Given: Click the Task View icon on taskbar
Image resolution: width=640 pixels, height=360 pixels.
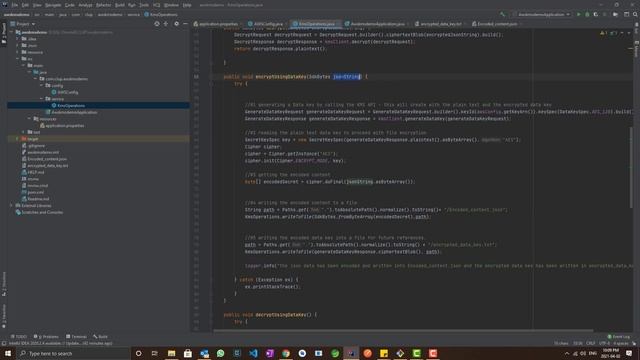Looking at the screenshot, I should pyautogui.click(x=154, y=353).
